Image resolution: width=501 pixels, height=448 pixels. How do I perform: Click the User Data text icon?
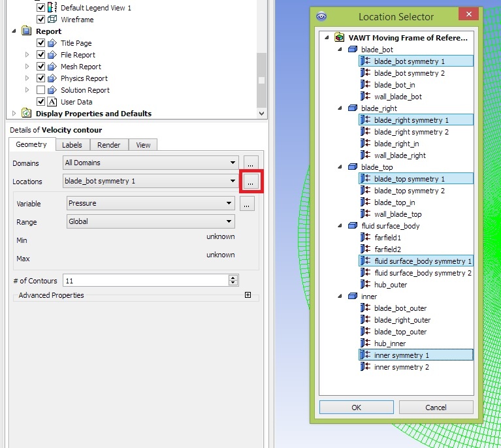click(52, 102)
